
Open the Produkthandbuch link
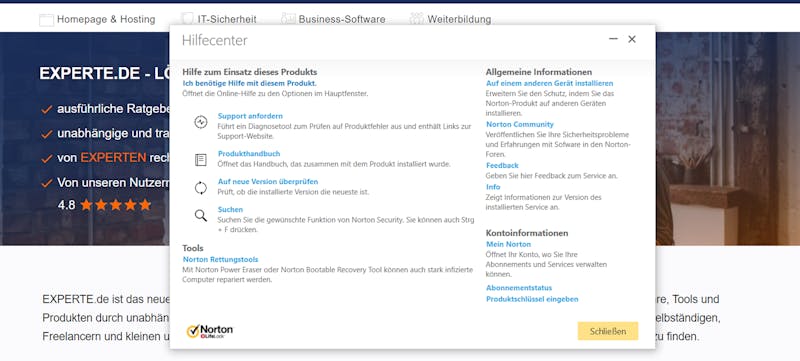(x=249, y=153)
